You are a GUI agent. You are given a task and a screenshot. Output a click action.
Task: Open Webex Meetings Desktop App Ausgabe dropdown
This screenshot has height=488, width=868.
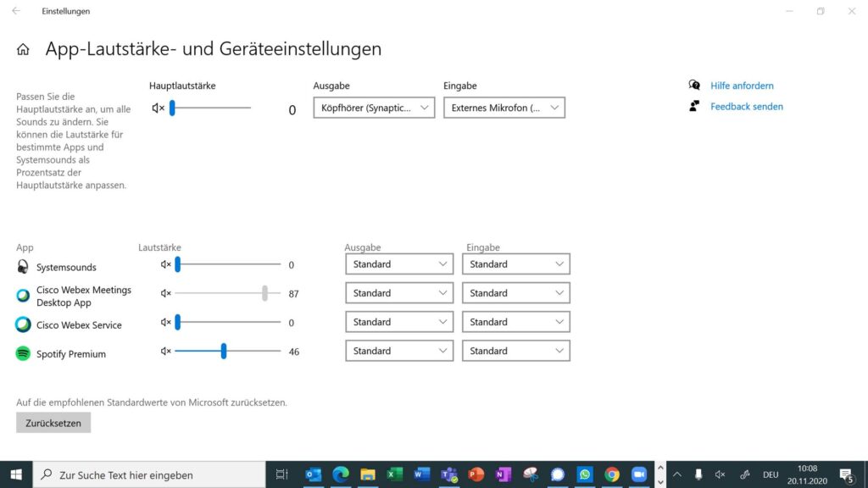pos(399,292)
